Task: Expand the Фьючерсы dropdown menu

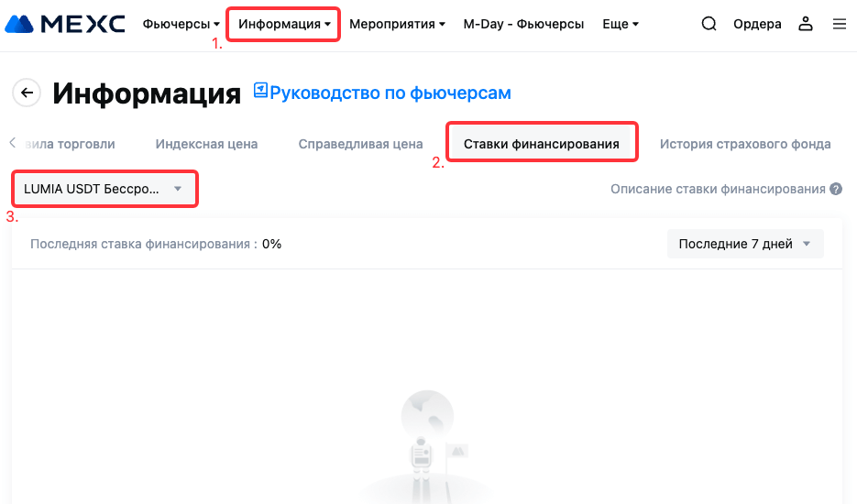Action: [x=181, y=24]
